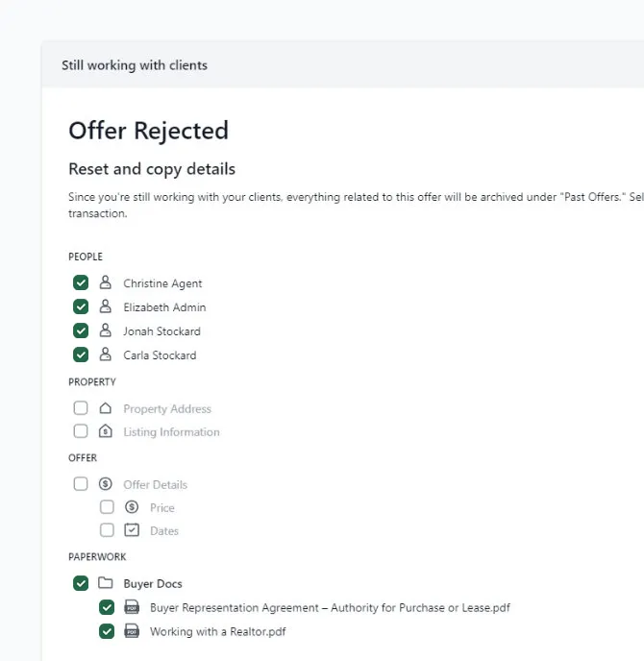Uncheck the Christine Agent checkbox
The image size is (644, 661).
tap(81, 282)
